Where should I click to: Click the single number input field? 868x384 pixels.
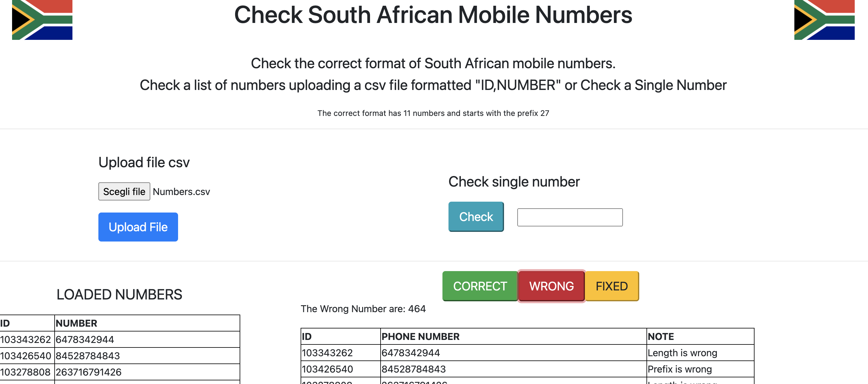(x=570, y=217)
